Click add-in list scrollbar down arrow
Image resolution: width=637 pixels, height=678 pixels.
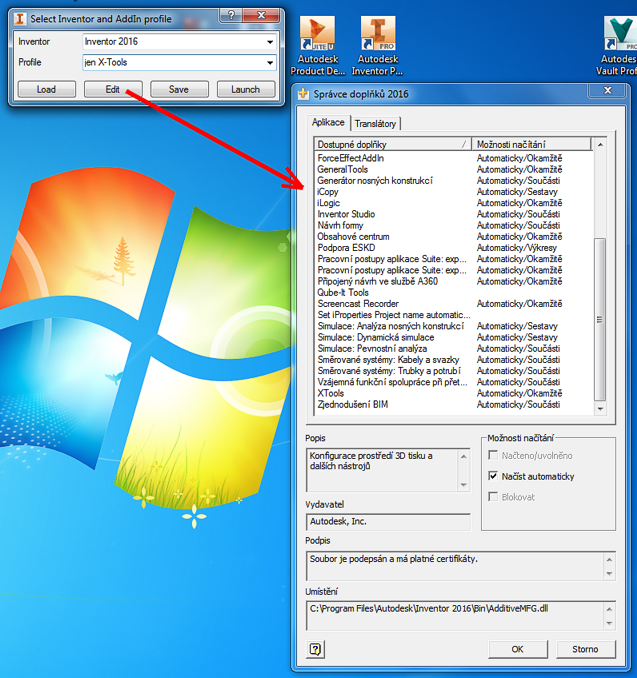(x=600, y=409)
